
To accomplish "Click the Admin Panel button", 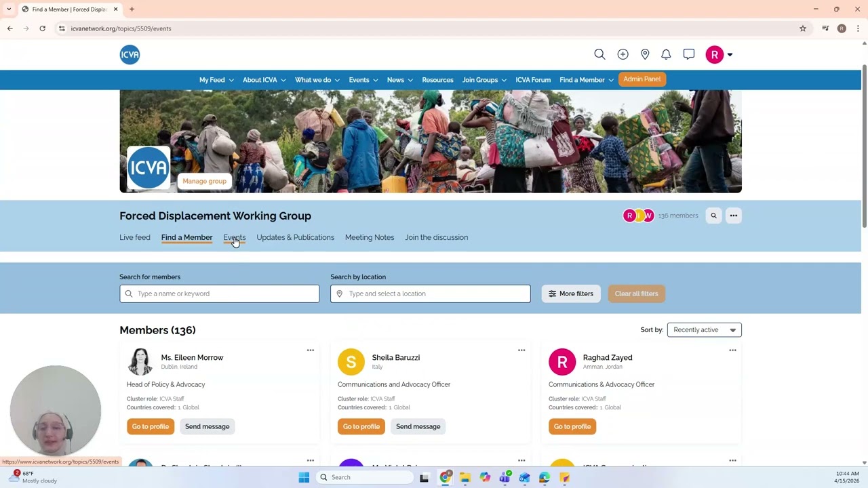I will [642, 79].
